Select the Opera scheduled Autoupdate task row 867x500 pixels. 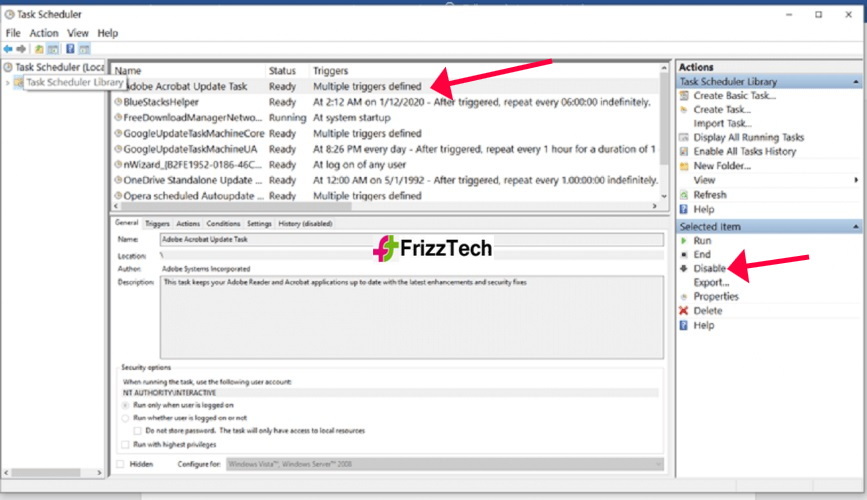386,196
